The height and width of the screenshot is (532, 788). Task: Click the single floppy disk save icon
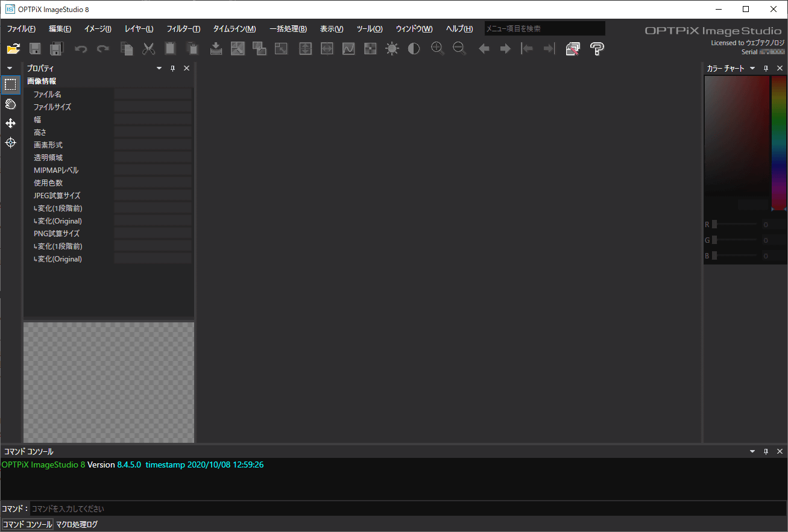pyautogui.click(x=35, y=49)
